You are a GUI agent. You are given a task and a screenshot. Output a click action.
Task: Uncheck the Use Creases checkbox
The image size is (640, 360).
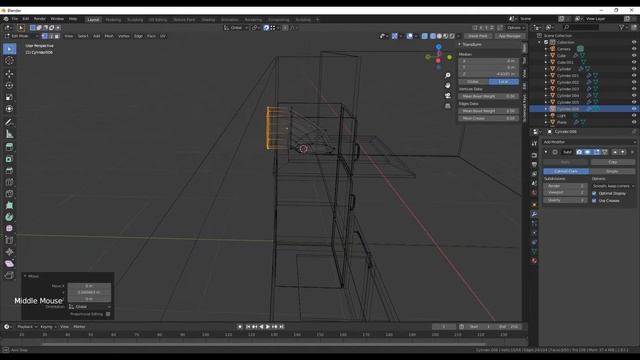tap(594, 201)
